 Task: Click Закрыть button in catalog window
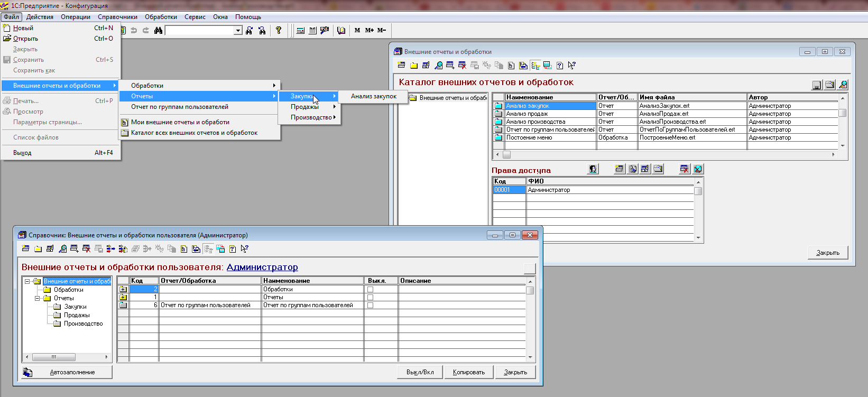point(828,253)
